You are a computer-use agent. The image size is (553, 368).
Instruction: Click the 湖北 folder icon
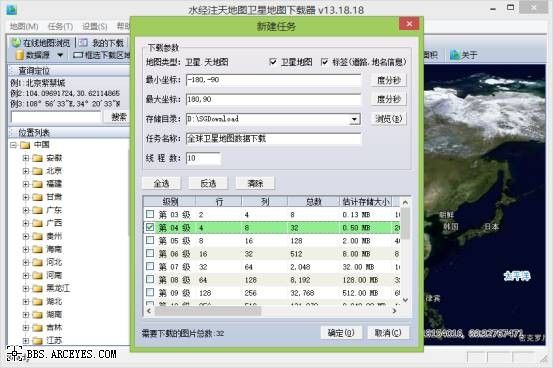[37, 302]
